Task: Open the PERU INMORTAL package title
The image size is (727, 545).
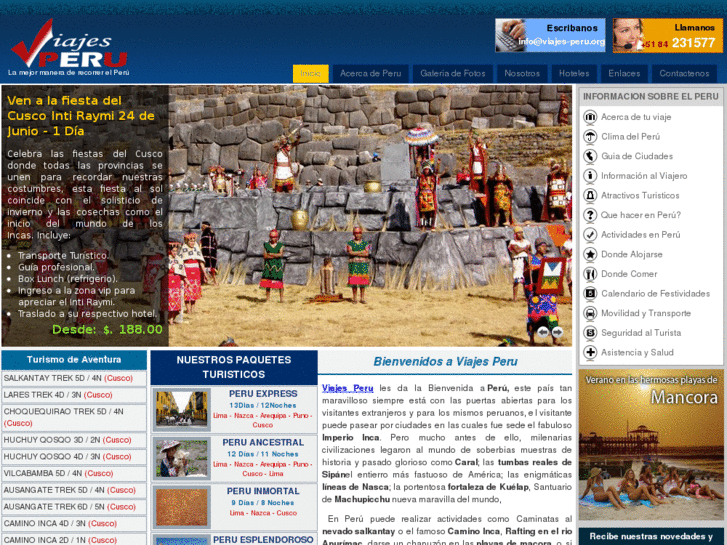Action: point(263,491)
